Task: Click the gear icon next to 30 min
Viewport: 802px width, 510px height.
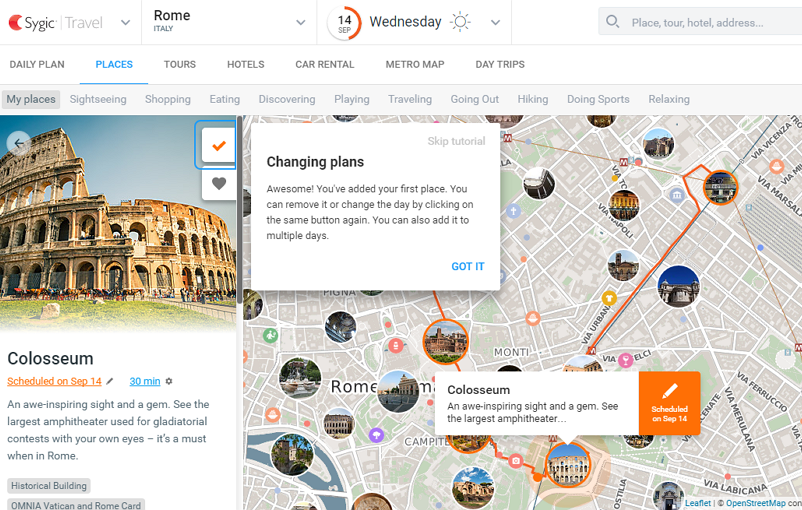Action: tap(169, 381)
